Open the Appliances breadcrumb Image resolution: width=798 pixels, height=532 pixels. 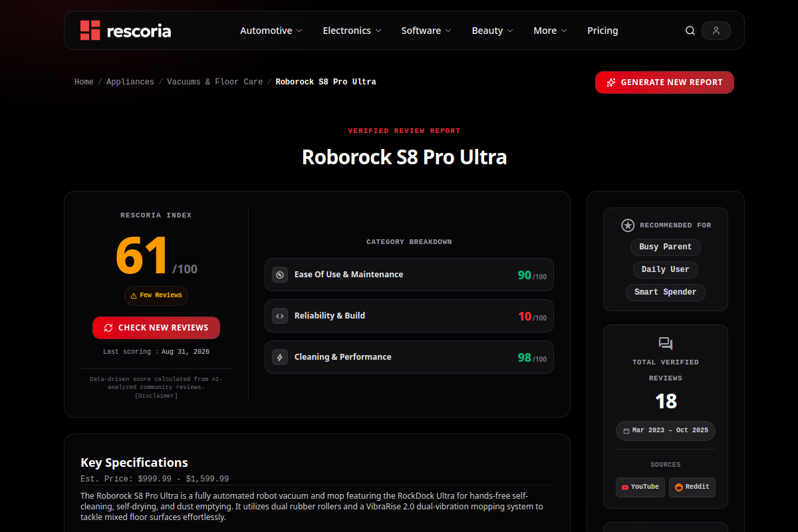coord(130,82)
